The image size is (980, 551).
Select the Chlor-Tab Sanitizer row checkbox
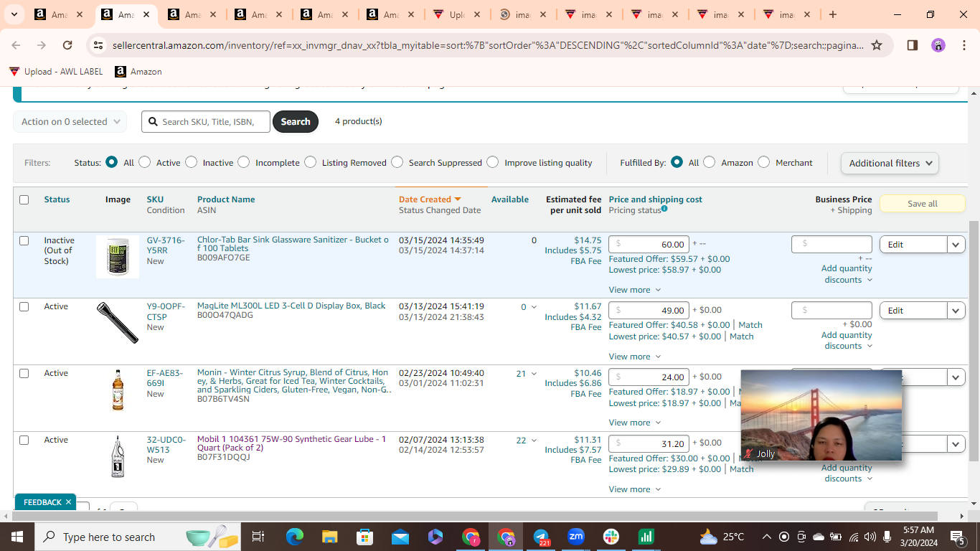pos(24,240)
